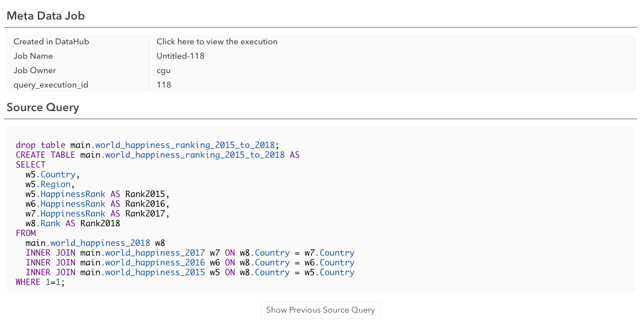Click the Job Owner label

(x=35, y=70)
